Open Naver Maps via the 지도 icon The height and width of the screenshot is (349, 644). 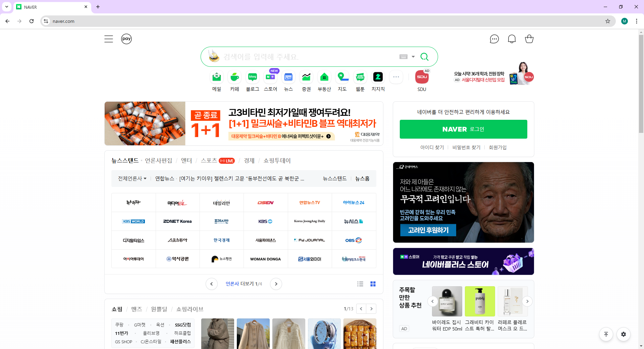pos(342,77)
